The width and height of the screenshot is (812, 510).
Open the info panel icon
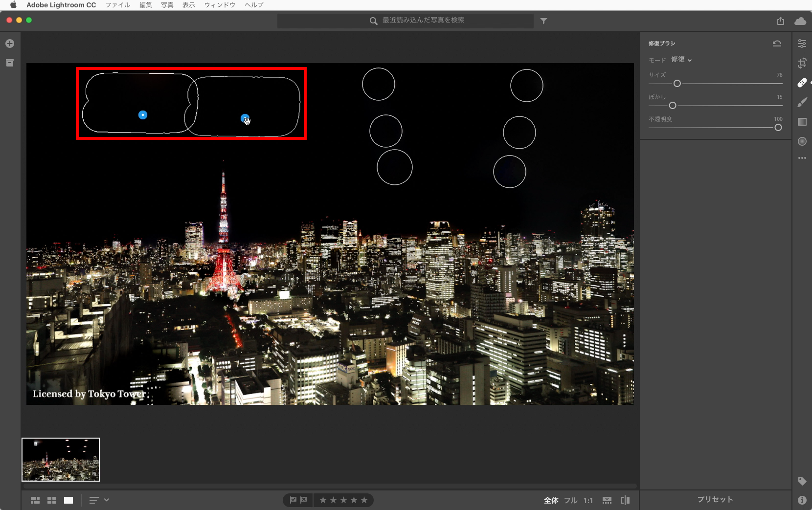(x=802, y=500)
